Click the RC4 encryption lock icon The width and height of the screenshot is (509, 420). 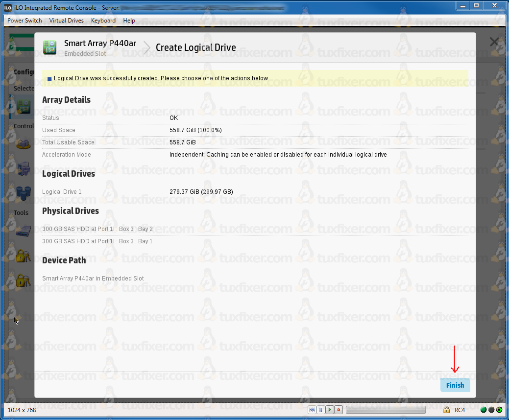tap(446, 410)
